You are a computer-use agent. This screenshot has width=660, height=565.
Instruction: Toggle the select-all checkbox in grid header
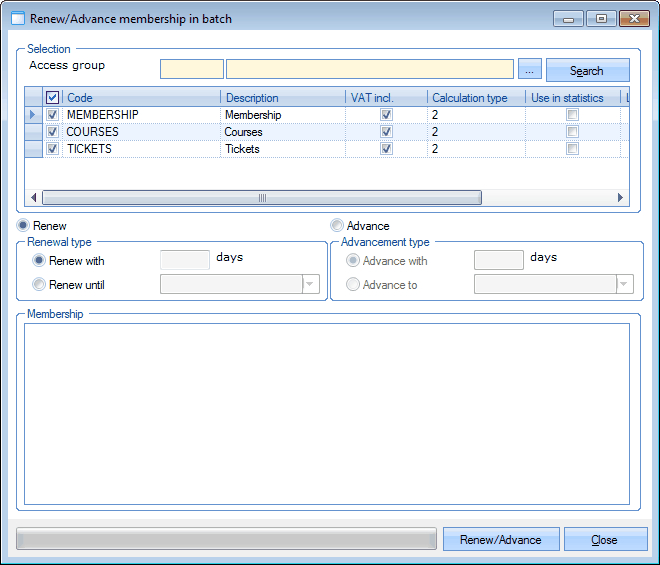coord(53,98)
